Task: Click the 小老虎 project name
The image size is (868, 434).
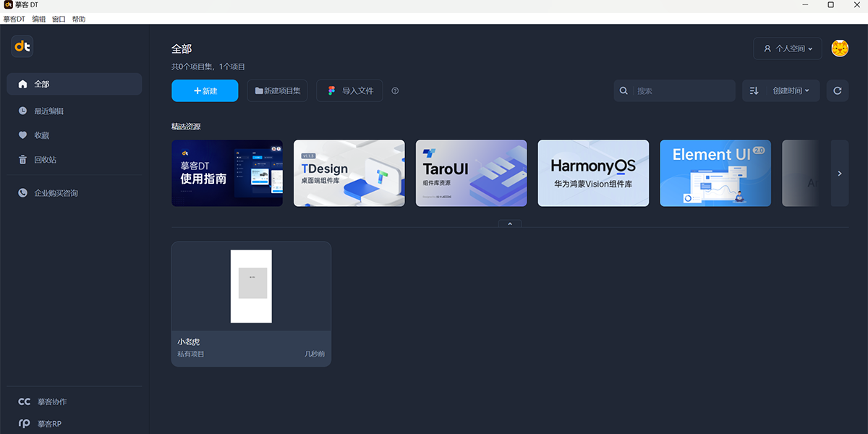Action: [x=188, y=342]
